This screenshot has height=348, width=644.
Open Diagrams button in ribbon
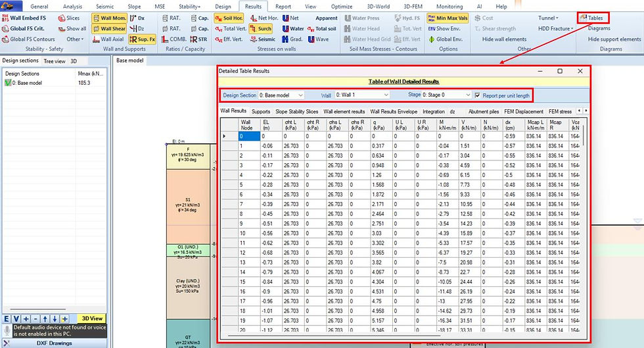click(x=599, y=29)
